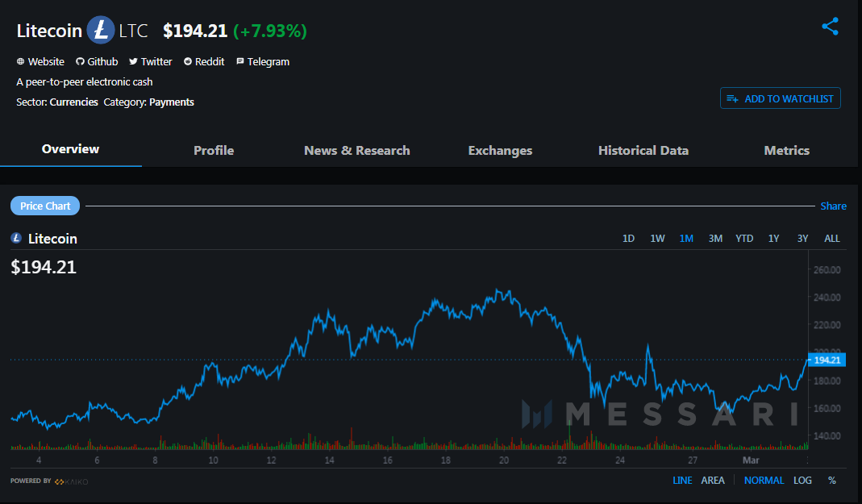Viewport: 862px width, 504px height.
Task: Switch the chart to LINE mode
Action: click(682, 481)
